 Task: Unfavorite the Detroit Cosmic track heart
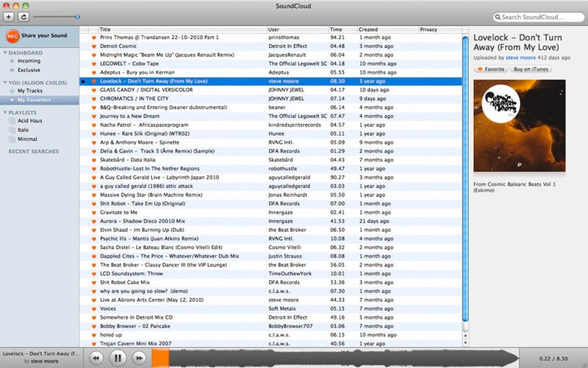point(93,46)
